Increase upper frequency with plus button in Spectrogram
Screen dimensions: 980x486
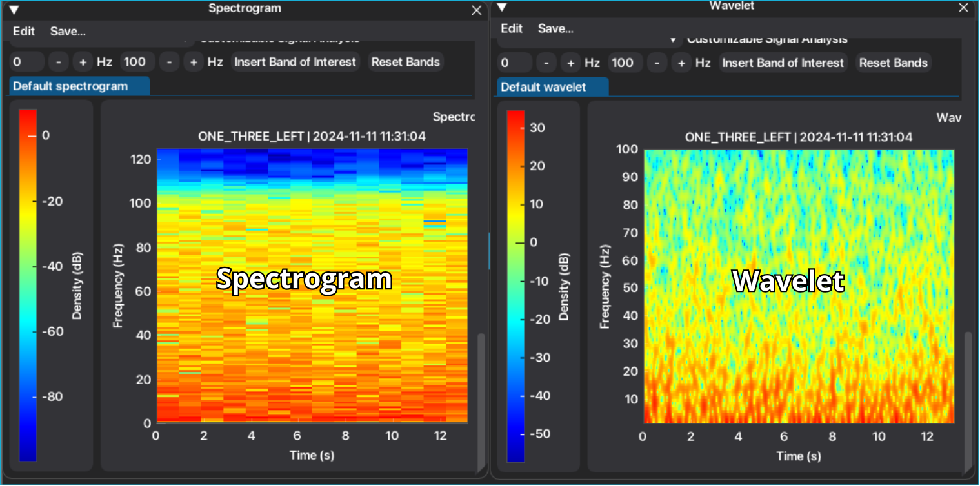[194, 62]
